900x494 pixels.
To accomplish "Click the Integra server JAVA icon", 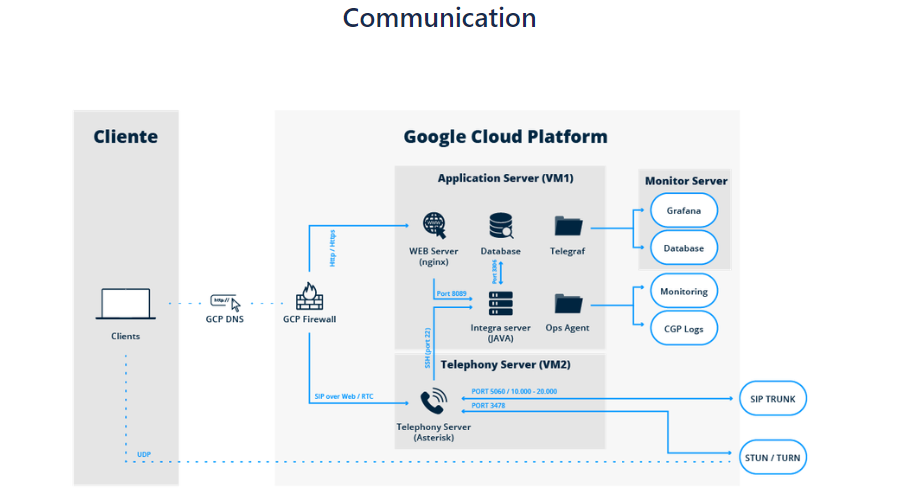I will coord(499,303).
